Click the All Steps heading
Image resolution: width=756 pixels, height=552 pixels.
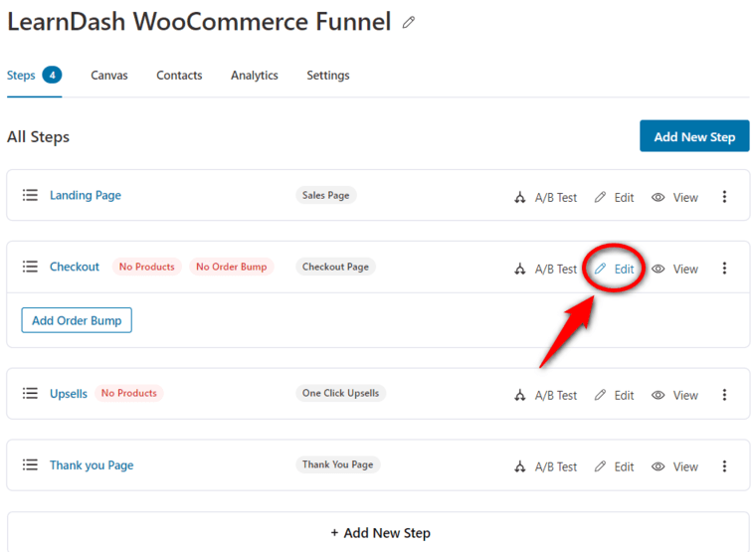click(38, 137)
